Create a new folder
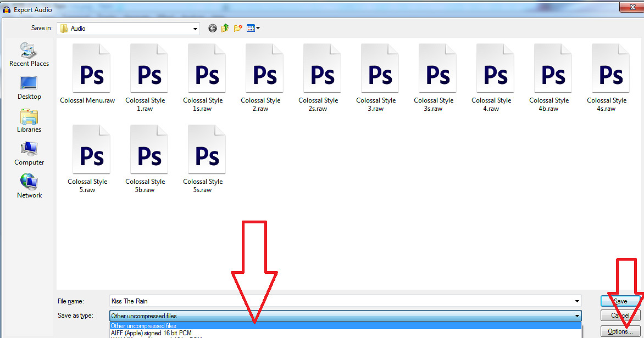This screenshot has height=338, width=644. [238, 29]
